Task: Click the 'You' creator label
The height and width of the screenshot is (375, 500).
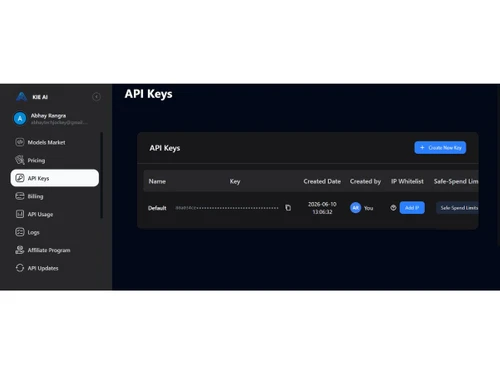Action: [x=368, y=208]
